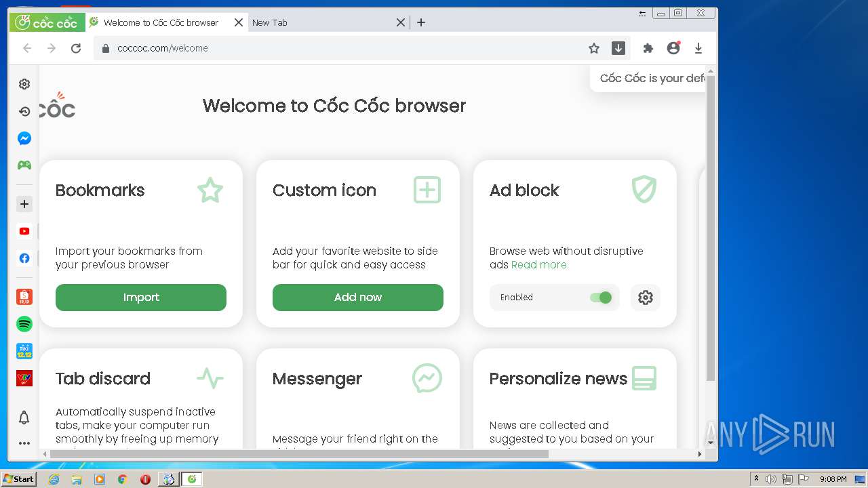Open YouTube from the sidebar

24,231
